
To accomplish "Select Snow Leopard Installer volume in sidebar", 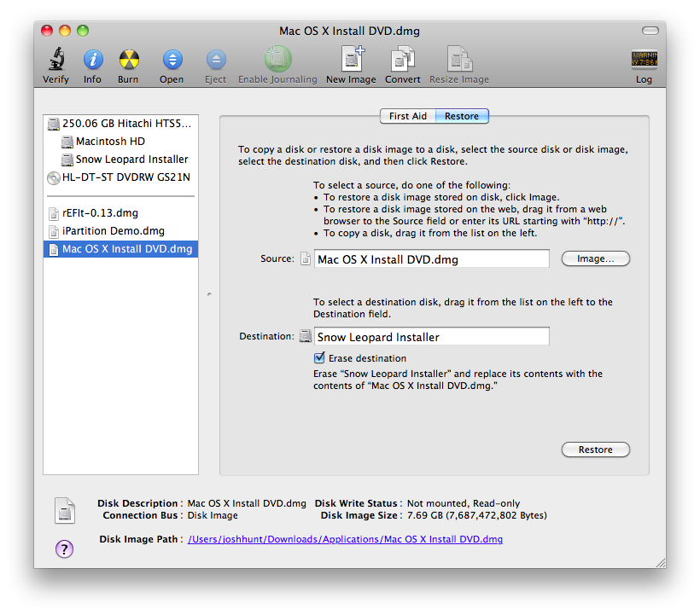I will click(120, 160).
